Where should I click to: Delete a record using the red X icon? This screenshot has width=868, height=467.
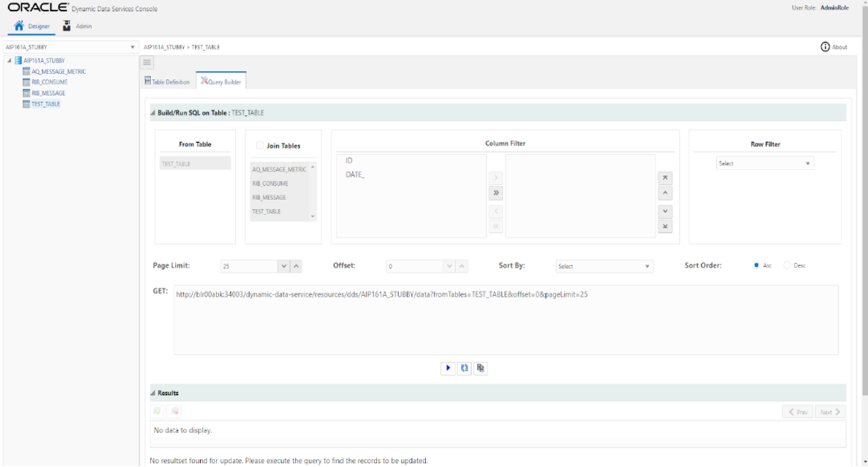(174, 410)
